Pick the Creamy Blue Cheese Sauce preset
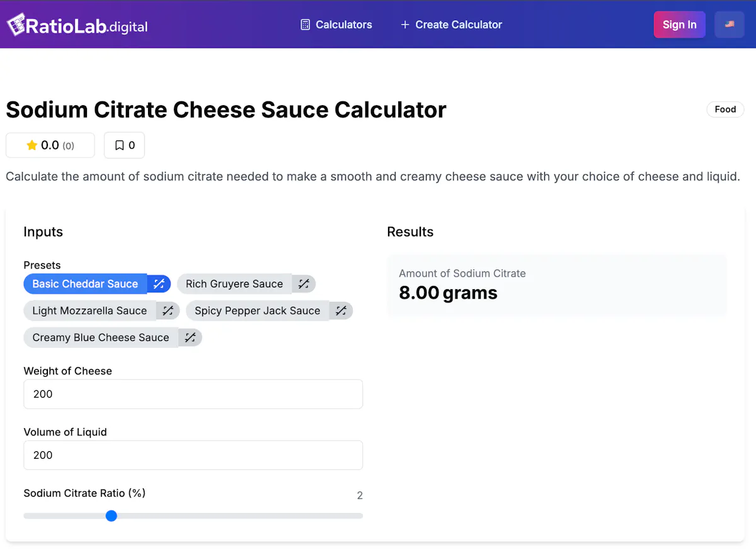 101,337
